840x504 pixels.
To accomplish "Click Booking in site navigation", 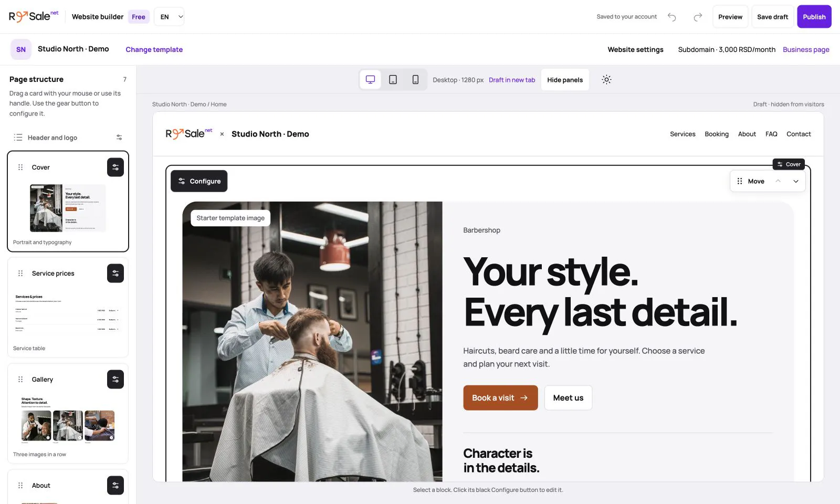I will [717, 134].
